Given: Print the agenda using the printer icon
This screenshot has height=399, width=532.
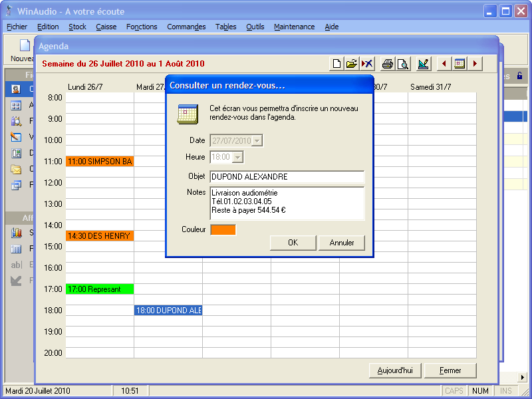Looking at the screenshot, I should (x=388, y=64).
